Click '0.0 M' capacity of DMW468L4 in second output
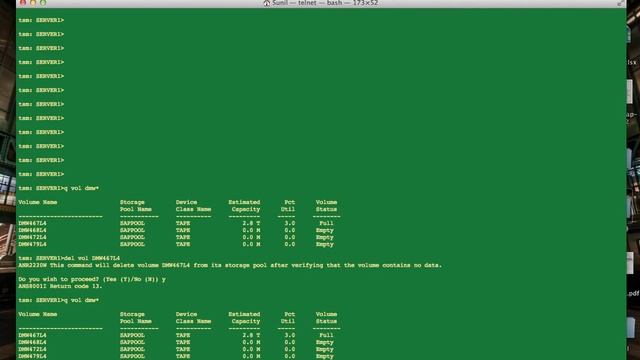 251,342
